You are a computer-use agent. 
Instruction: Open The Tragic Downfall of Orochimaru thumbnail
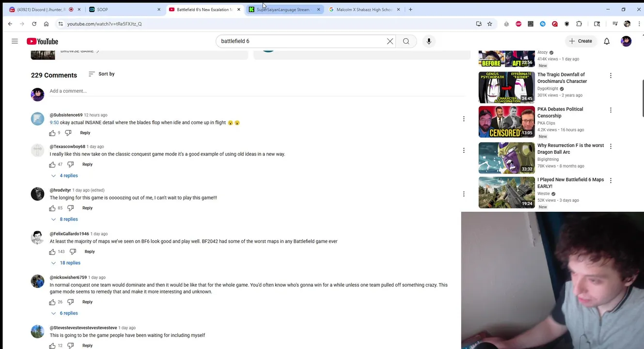point(506,87)
